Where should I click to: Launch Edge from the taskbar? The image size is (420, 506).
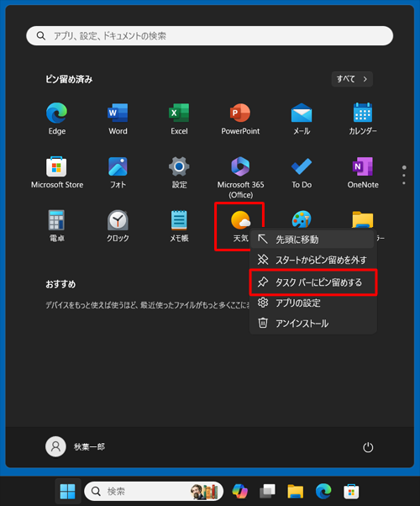[323, 491]
